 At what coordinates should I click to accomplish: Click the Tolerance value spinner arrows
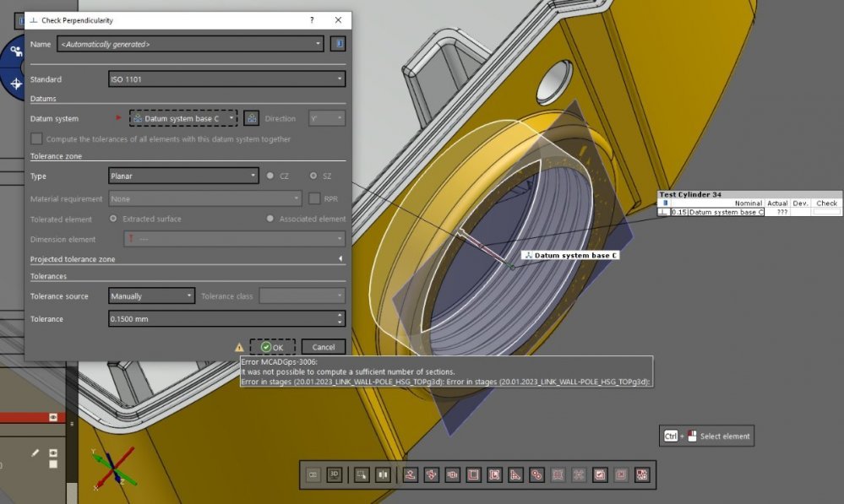(x=340, y=319)
